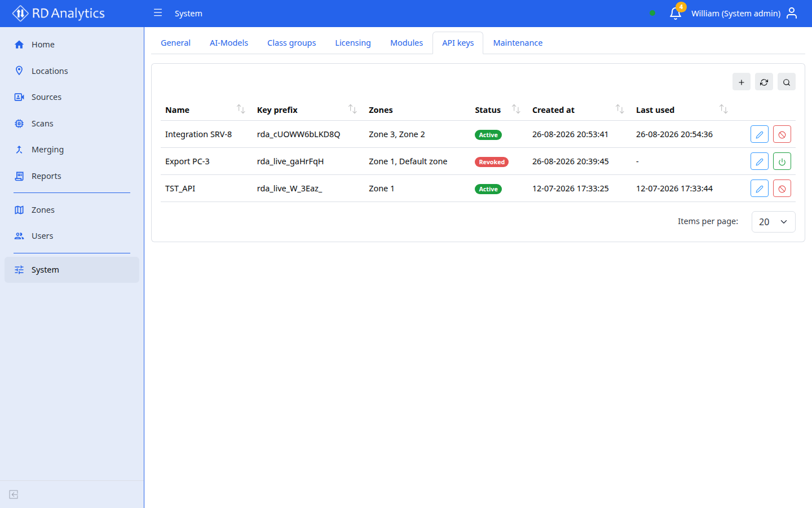This screenshot has height=508, width=812.
Task: Open Locations page from sidebar
Action: pyautogui.click(x=72, y=71)
